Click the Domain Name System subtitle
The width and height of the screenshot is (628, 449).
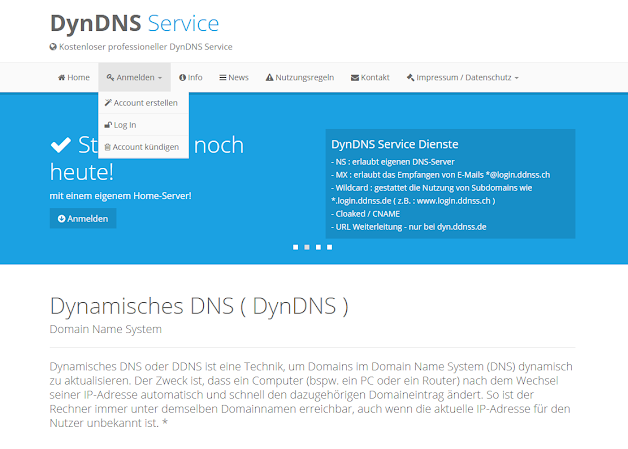[106, 329]
